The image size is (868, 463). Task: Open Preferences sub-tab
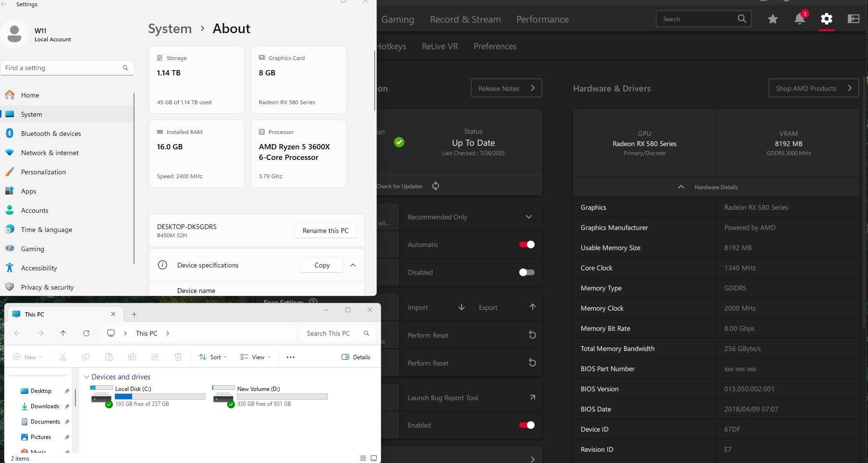coord(495,46)
